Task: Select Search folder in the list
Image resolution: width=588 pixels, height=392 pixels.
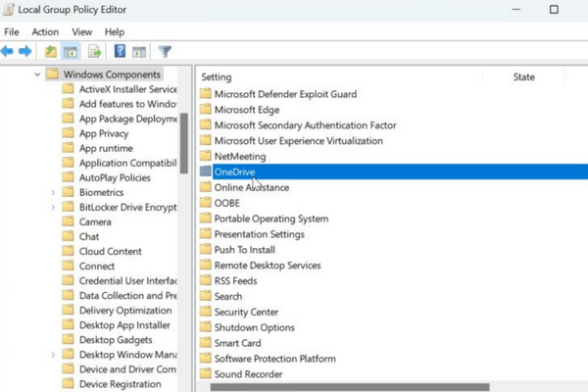Action: (228, 296)
